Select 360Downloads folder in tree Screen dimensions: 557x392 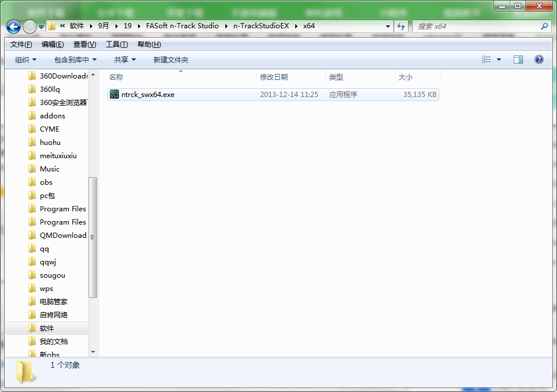pos(58,76)
